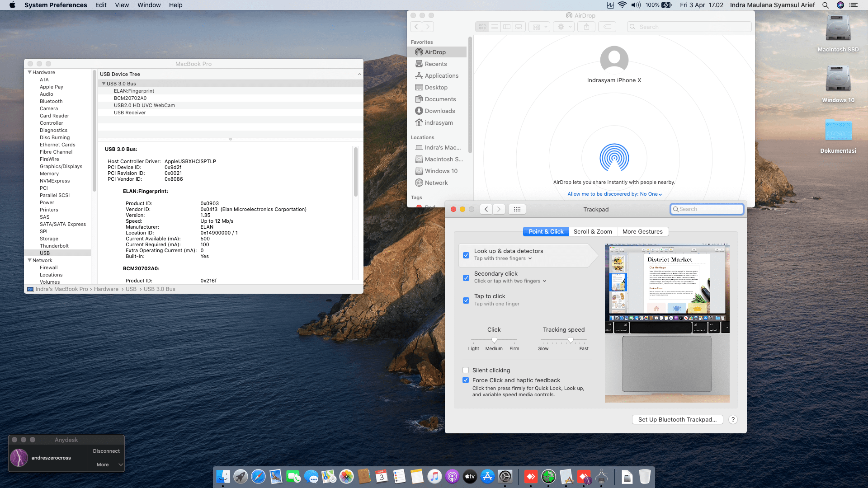The height and width of the screenshot is (488, 868).
Task: Open Trackpad help question mark
Action: [733, 419]
